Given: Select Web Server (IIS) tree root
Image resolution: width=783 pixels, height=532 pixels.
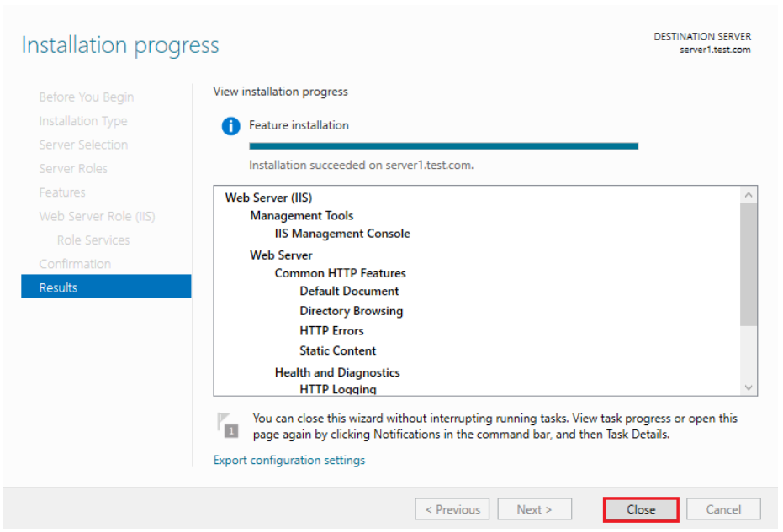Looking at the screenshot, I should (x=268, y=198).
